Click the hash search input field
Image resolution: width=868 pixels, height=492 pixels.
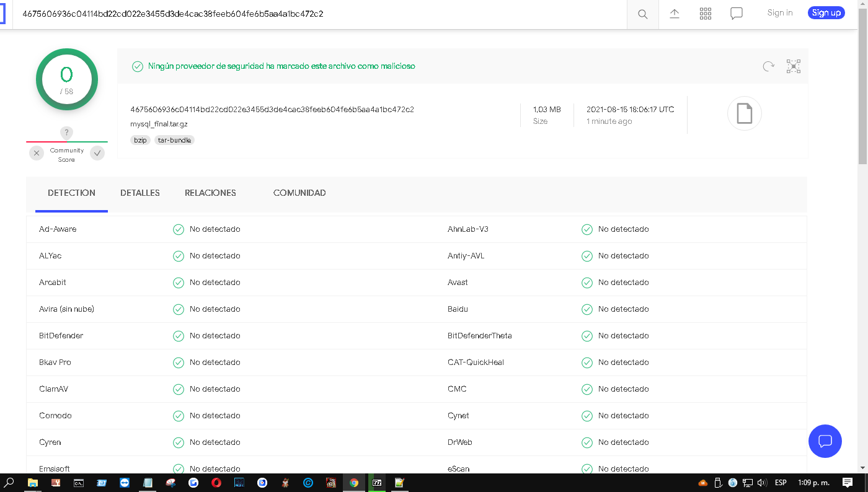[319, 14]
